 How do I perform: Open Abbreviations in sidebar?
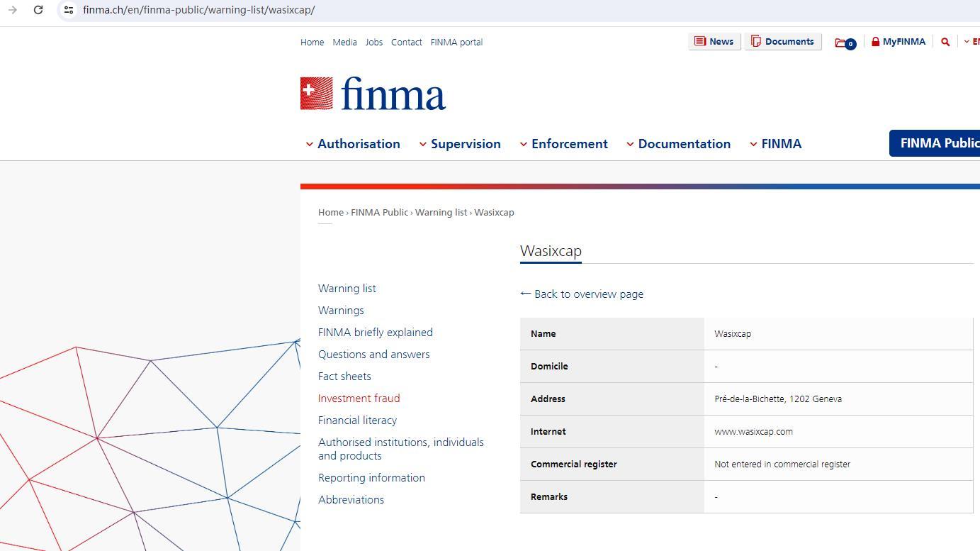[351, 500]
